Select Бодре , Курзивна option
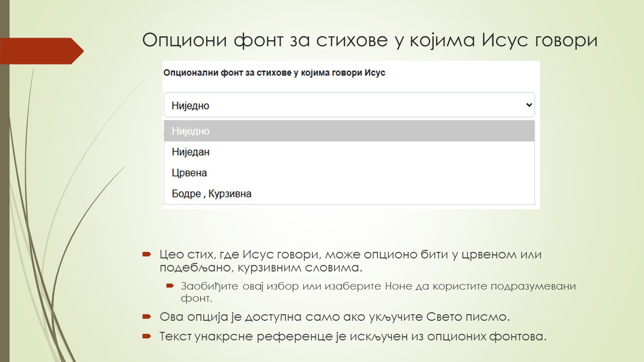 (x=349, y=194)
